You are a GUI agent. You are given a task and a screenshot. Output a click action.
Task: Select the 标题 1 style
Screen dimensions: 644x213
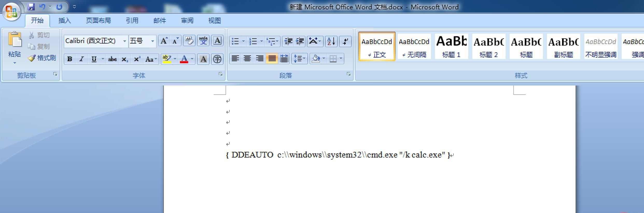coord(451,47)
